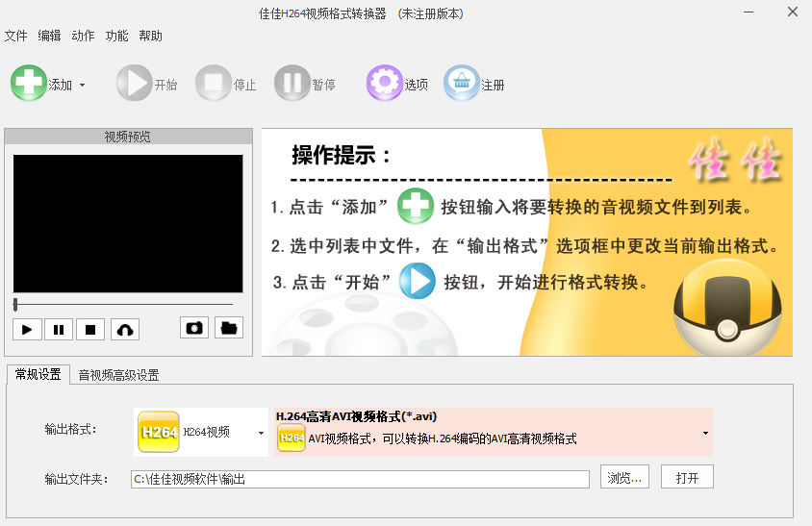The height and width of the screenshot is (526, 812).
Task: Play the video preview
Action: [27, 330]
